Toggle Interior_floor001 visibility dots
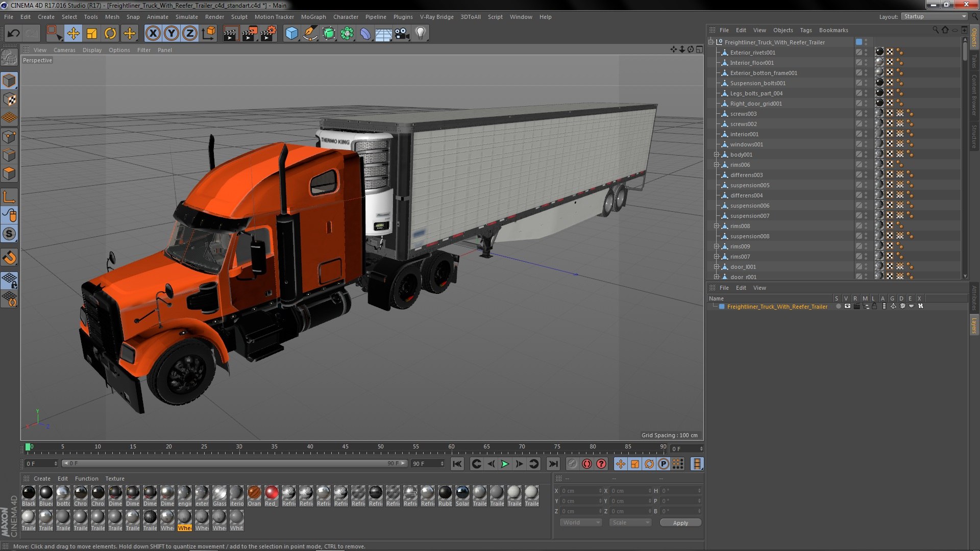Screen dimensions: 980x551 tap(866, 63)
